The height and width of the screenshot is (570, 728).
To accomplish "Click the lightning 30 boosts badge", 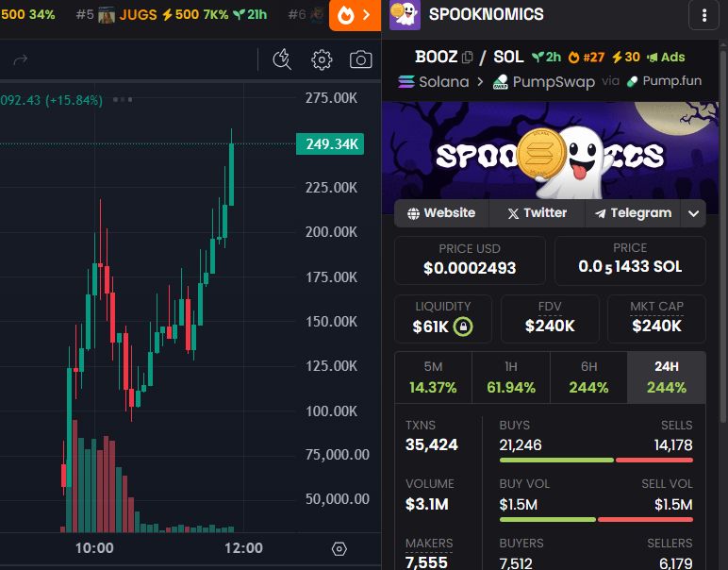I will tap(626, 58).
